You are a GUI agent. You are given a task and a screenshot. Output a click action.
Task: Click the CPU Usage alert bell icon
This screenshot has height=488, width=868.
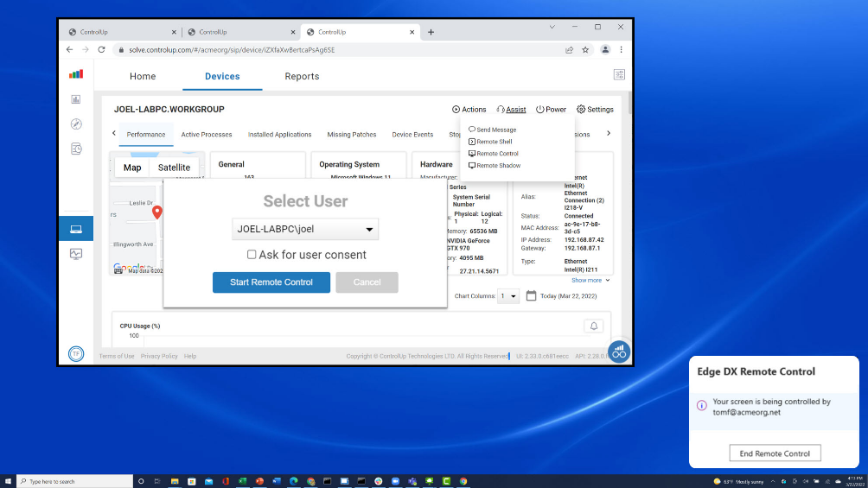coord(593,326)
